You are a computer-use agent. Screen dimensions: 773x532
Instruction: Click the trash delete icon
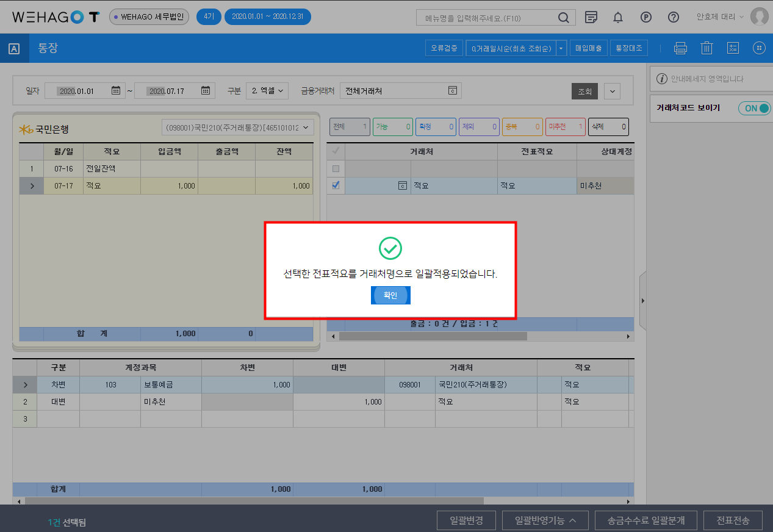[x=706, y=48]
